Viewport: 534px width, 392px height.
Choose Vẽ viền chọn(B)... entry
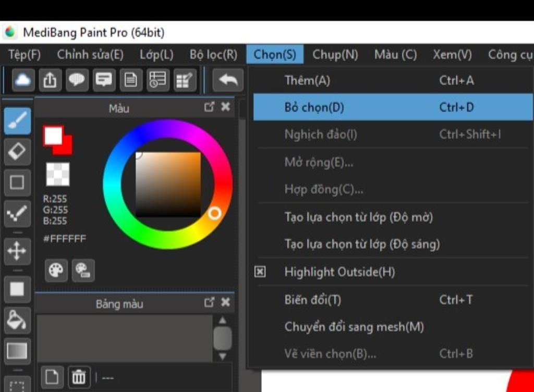393,354
